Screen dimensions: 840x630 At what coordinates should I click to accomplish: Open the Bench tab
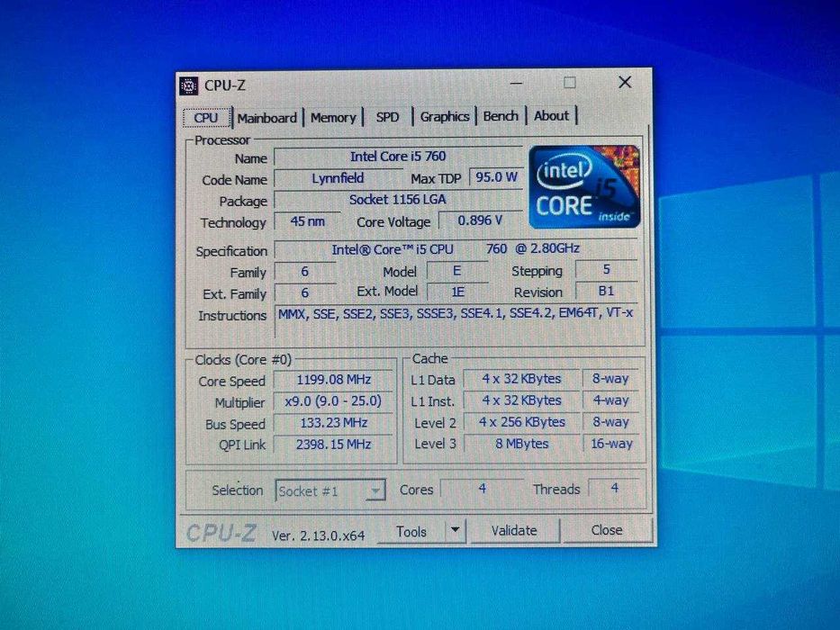tap(501, 116)
